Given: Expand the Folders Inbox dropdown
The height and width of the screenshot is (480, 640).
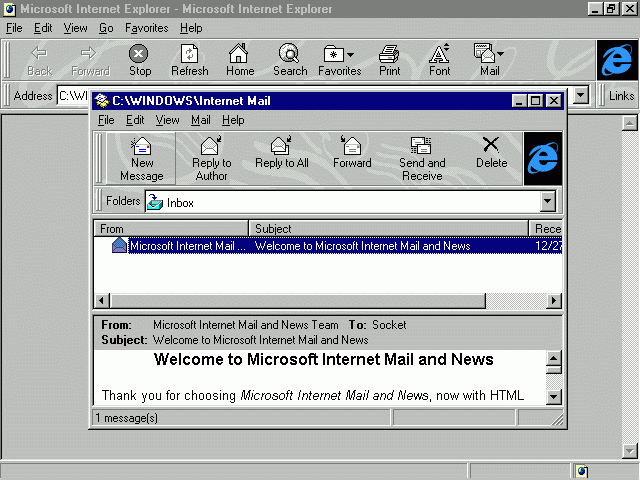Looking at the screenshot, I should click(x=547, y=201).
